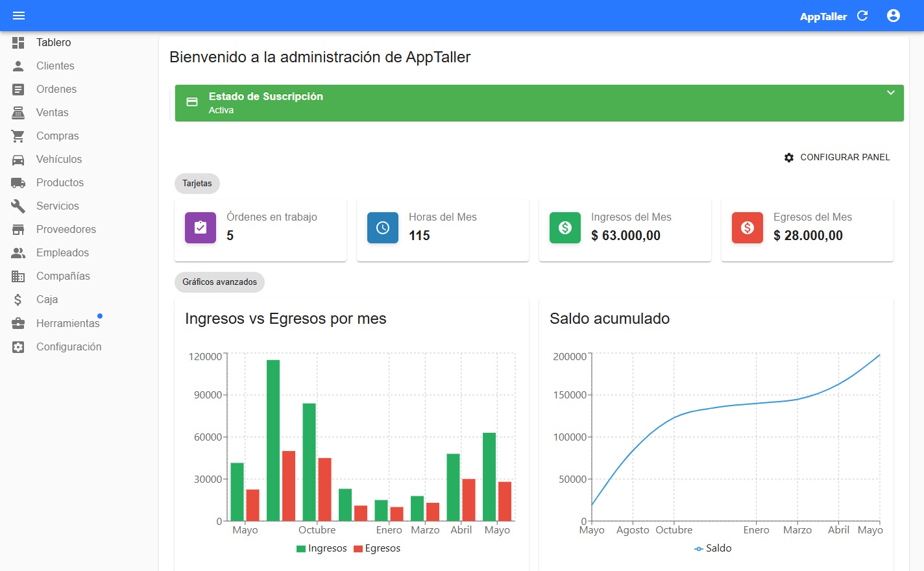The height and width of the screenshot is (571, 924).
Task: Open the hamburger navigation menu
Action: 19,16
